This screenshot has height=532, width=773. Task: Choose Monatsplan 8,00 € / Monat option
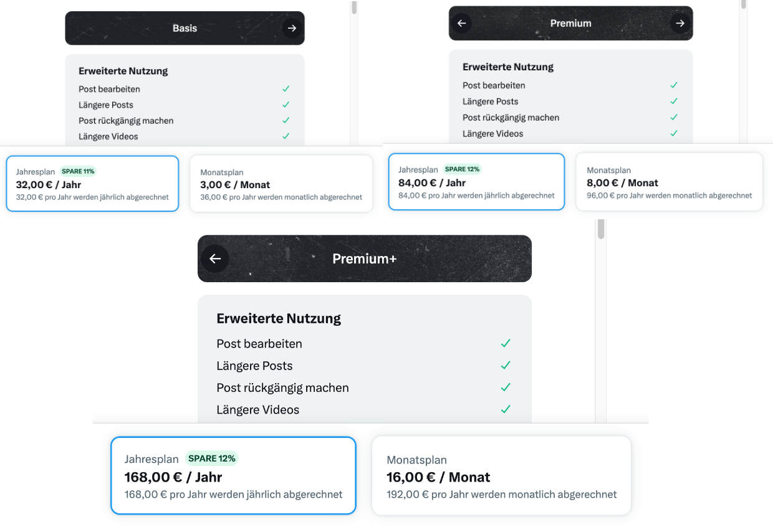[x=670, y=182]
